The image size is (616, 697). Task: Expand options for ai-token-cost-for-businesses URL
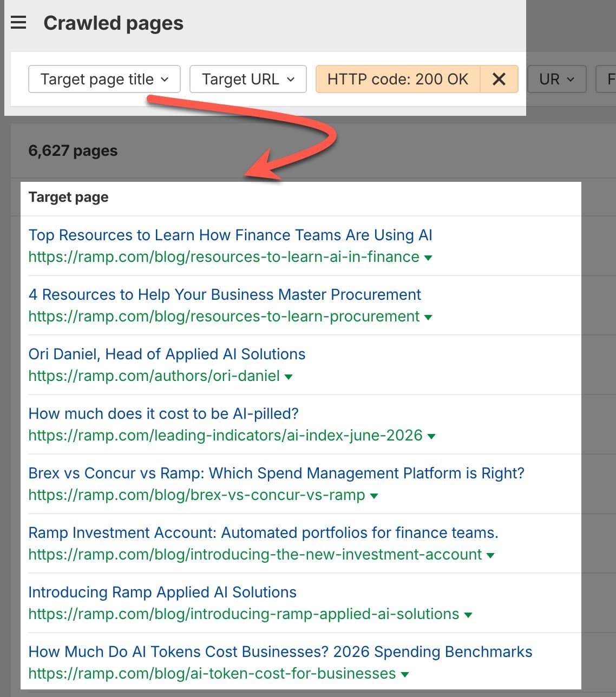404,674
